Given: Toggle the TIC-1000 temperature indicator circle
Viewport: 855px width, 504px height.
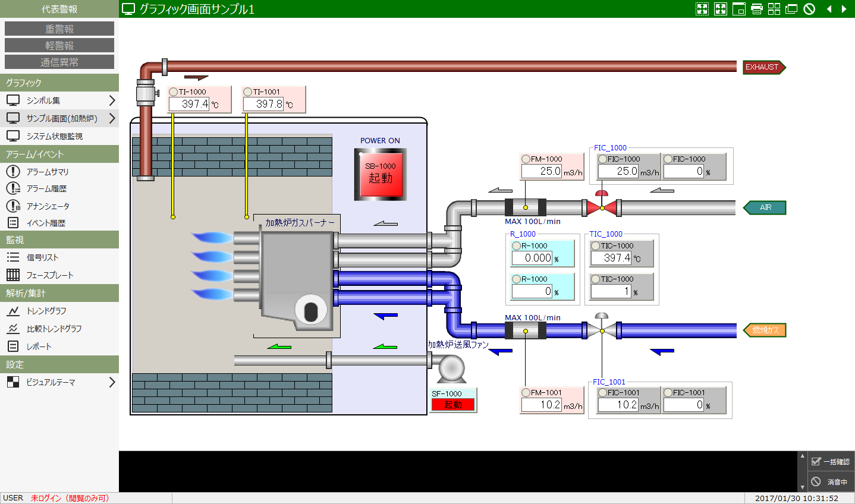Looking at the screenshot, I should [595, 246].
